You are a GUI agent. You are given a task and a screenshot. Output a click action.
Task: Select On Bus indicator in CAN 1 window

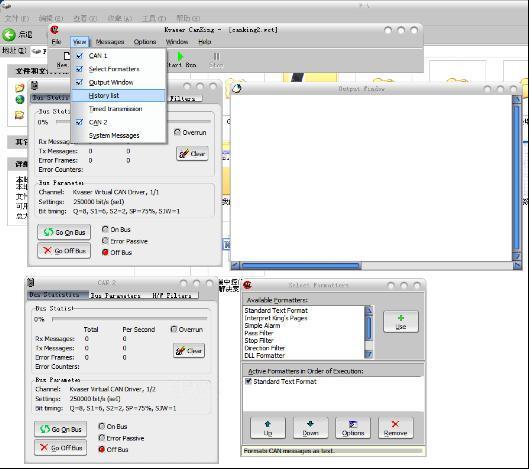[x=105, y=229]
